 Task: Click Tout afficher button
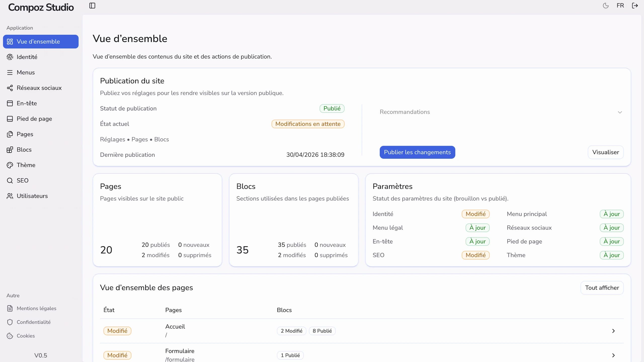tap(602, 288)
